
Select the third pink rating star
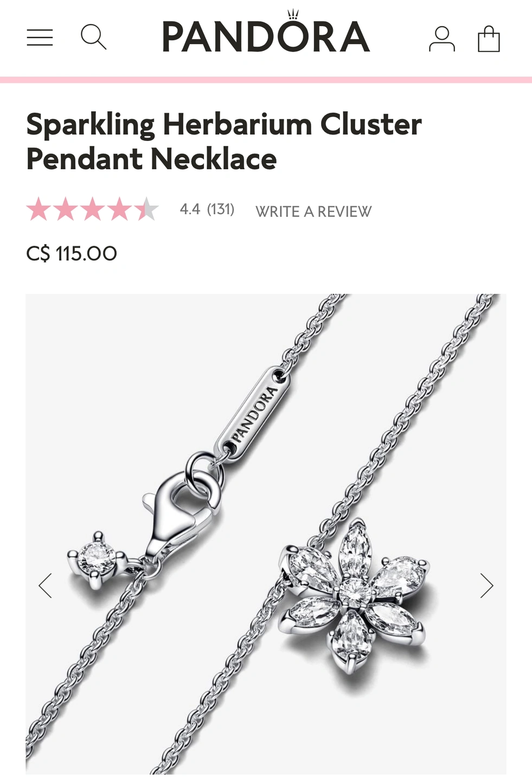click(92, 209)
